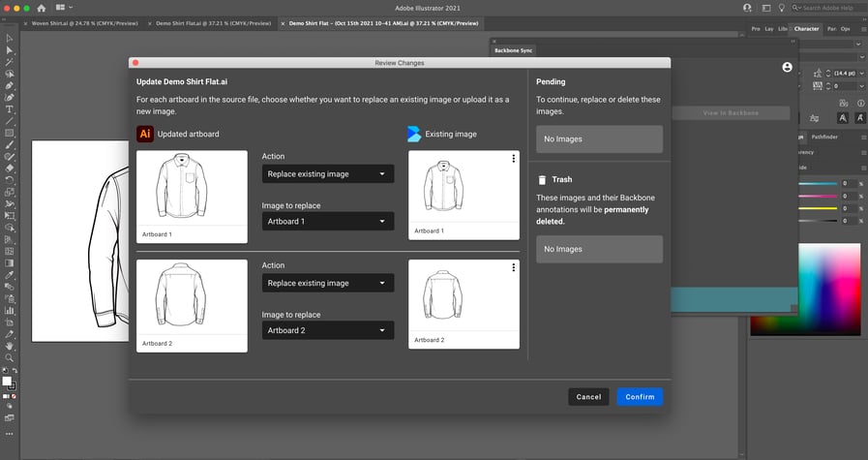
Task: Select the Type tool
Action: pyautogui.click(x=9, y=109)
